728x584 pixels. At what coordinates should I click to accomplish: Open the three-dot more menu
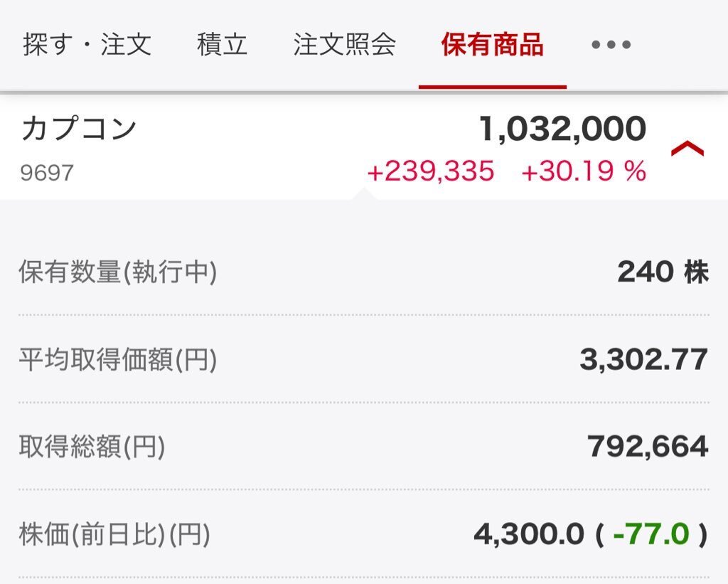[x=611, y=45]
